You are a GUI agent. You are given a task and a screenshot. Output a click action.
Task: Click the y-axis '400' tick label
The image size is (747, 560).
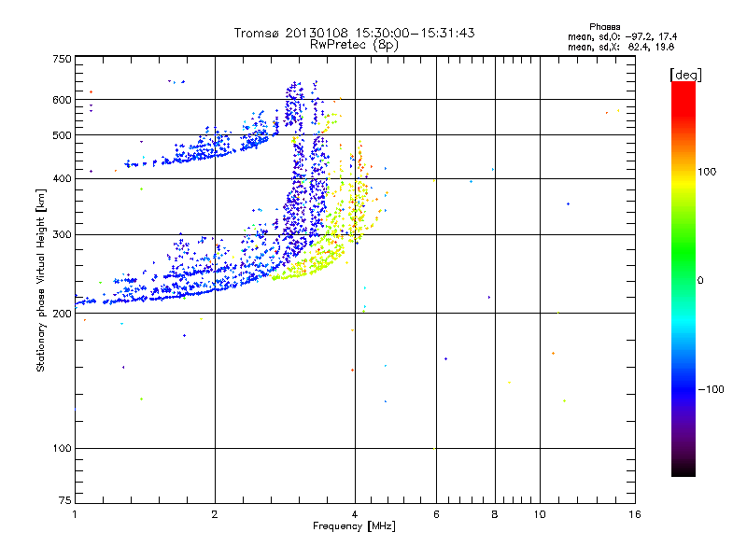pyautogui.click(x=62, y=178)
